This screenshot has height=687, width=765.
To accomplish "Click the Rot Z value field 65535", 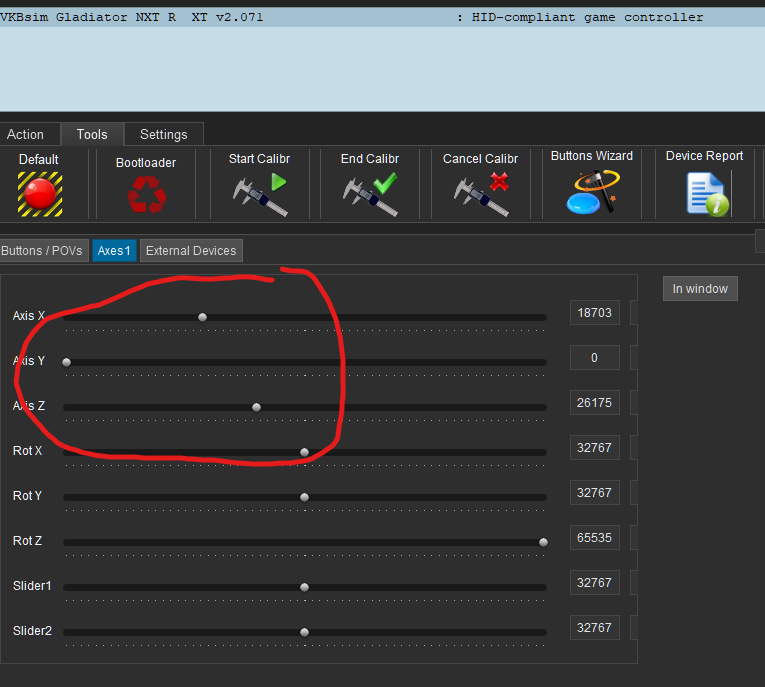I will pyautogui.click(x=595, y=538).
